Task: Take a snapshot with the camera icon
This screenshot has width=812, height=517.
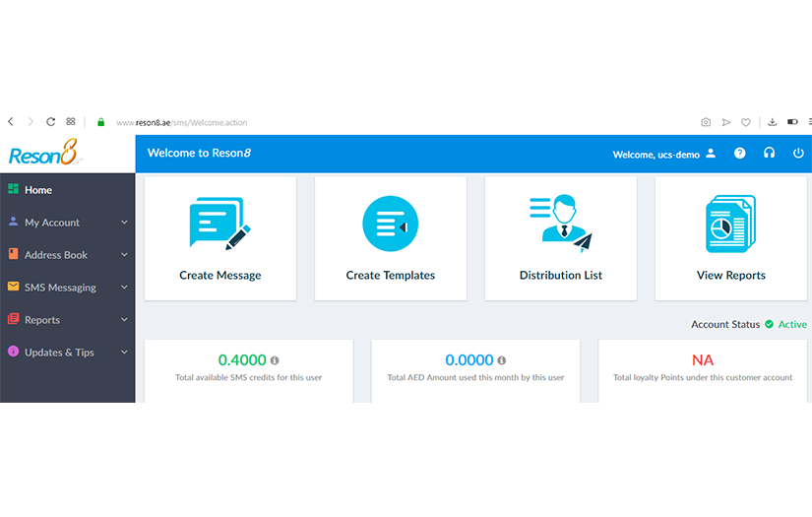Action: (x=706, y=122)
